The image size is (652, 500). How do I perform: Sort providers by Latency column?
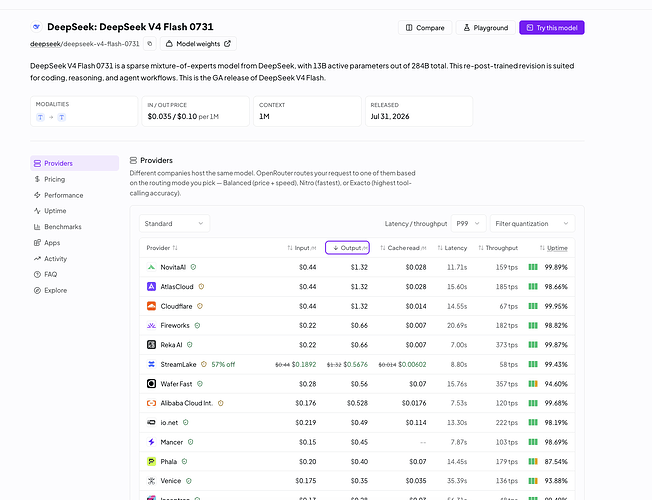[452, 248]
